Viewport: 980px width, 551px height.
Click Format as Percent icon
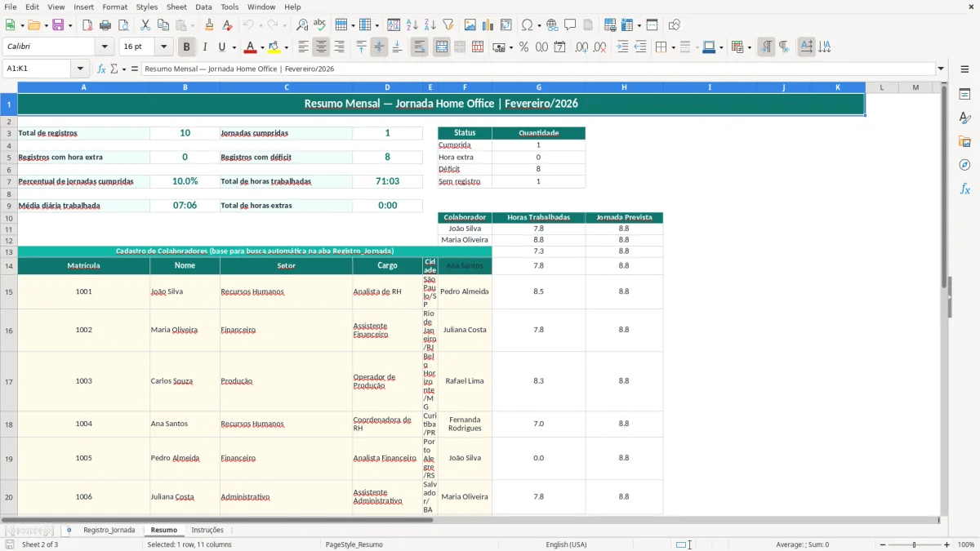click(x=523, y=47)
